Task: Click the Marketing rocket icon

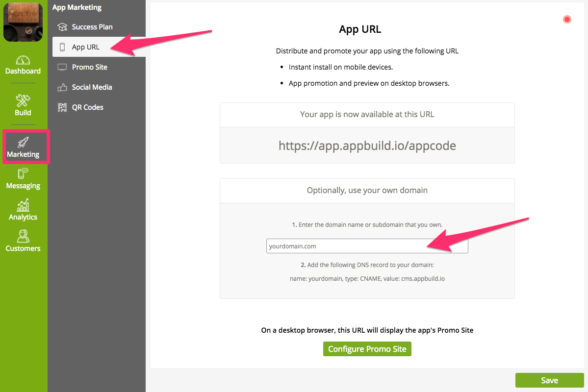Action: coord(23,142)
